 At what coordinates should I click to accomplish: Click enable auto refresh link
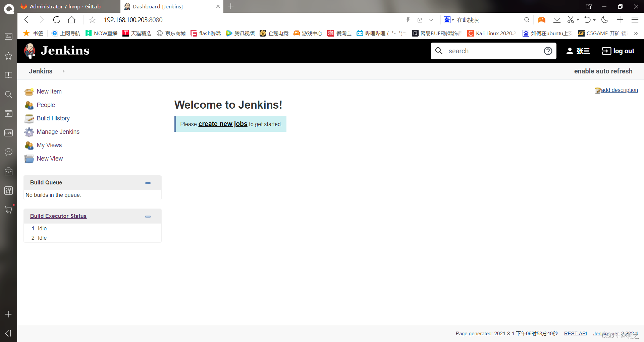click(603, 71)
